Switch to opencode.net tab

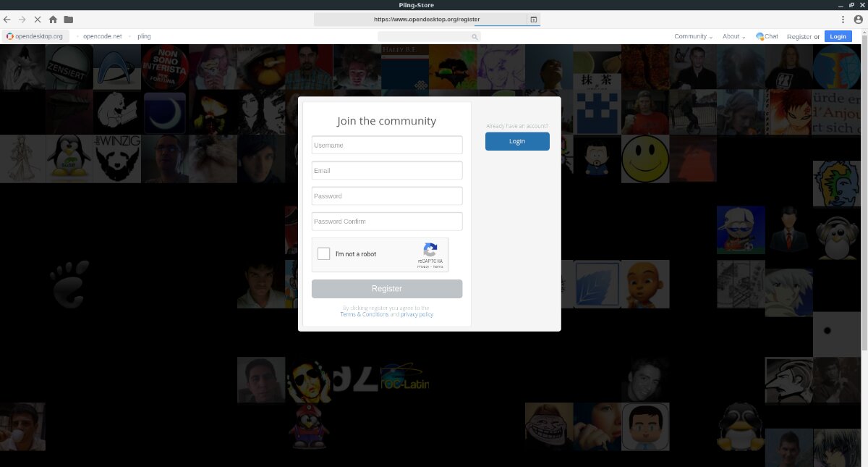102,36
